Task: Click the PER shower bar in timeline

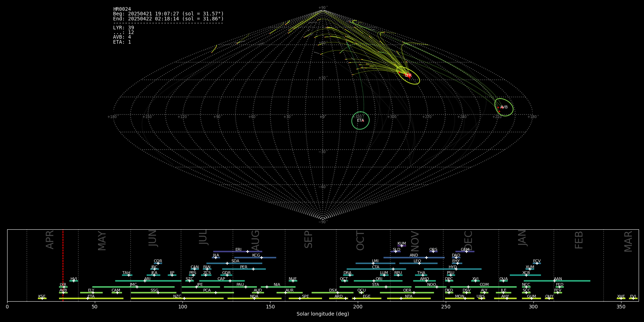Action: pos(244,269)
